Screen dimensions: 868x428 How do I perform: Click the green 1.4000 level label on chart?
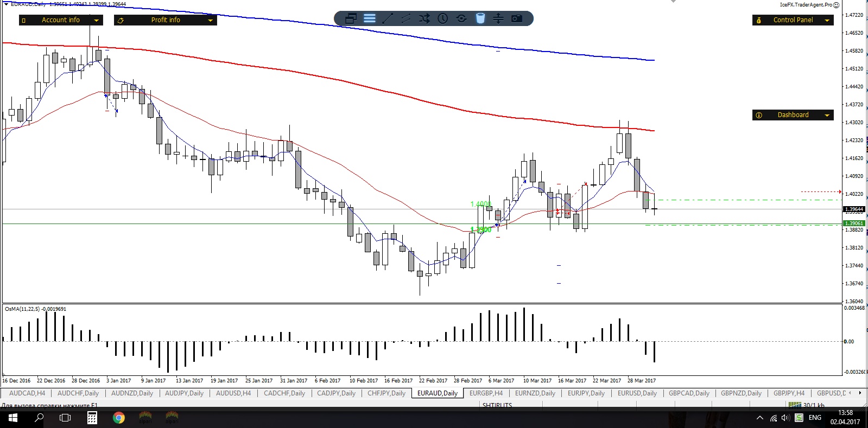coord(480,205)
